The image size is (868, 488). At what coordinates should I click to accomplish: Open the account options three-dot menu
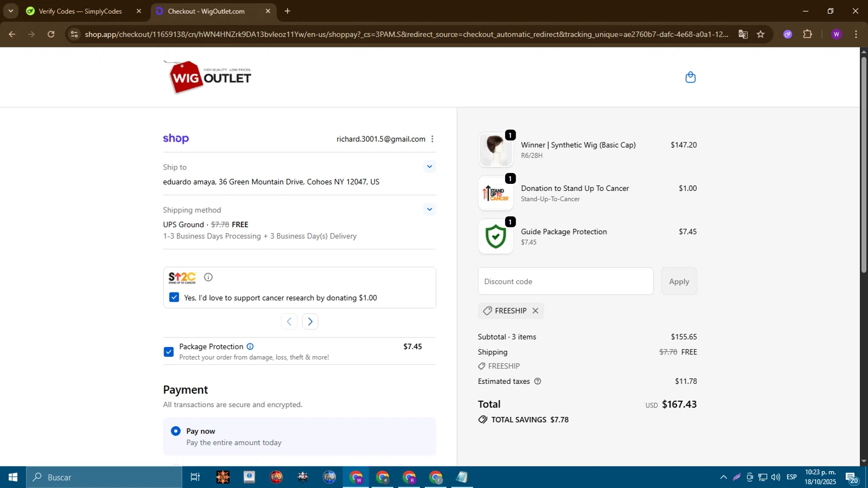click(432, 139)
